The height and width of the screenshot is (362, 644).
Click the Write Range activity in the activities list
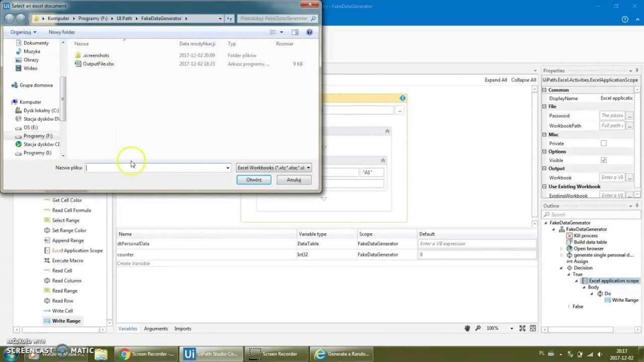(66, 321)
